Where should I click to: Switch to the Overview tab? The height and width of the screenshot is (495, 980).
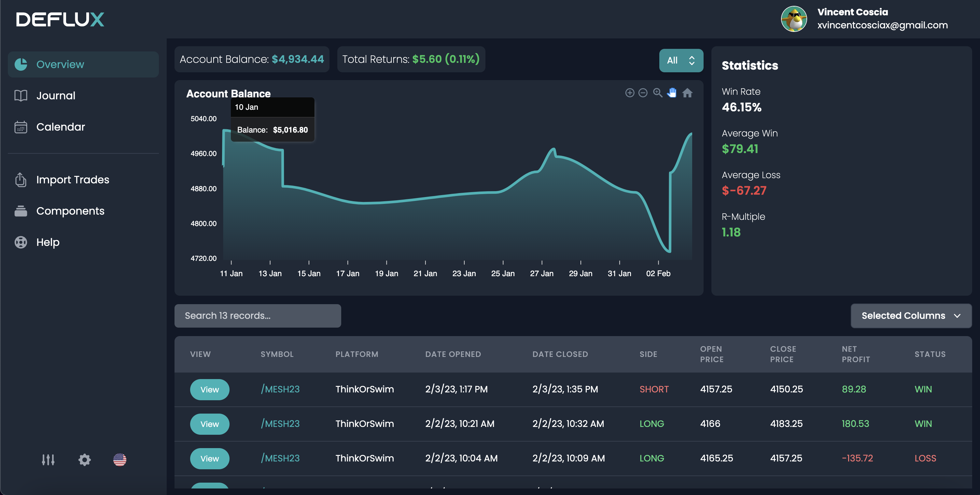click(x=61, y=64)
